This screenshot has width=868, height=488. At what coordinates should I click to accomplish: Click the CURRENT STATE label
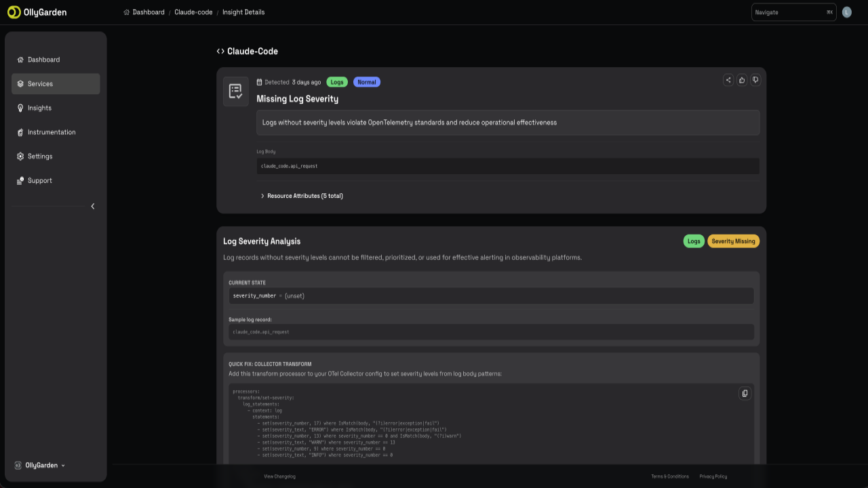coord(248,283)
